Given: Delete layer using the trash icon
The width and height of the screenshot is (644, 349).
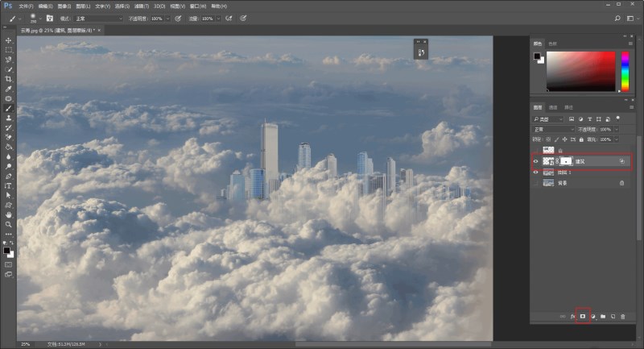Looking at the screenshot, I should 622,316.
